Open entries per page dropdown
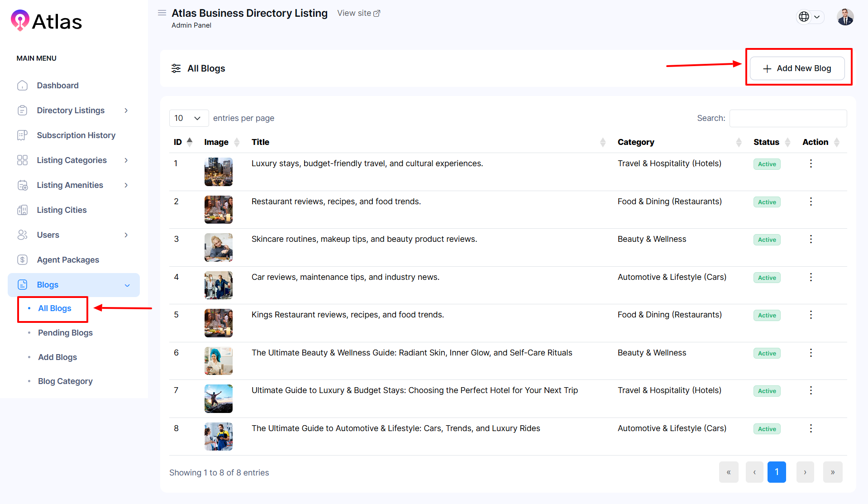The width and height of the screenshot is (868, 504). pyautogui.click(x=188, y=118)
